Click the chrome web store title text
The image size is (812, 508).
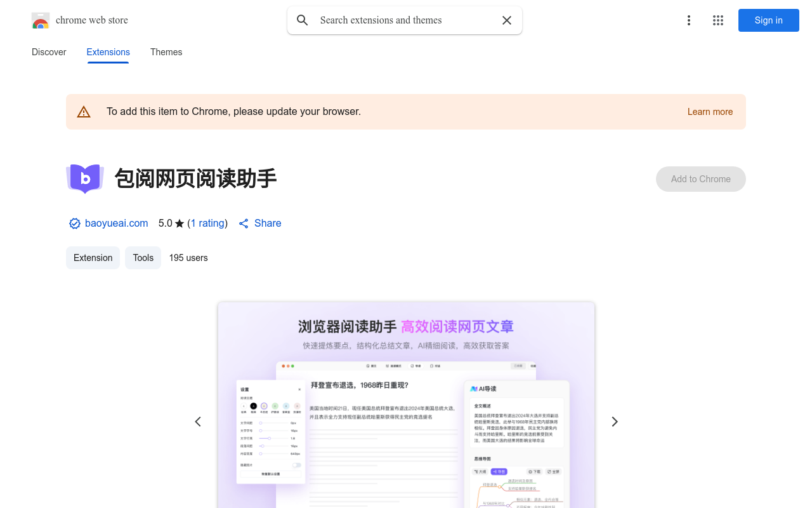pos(92,20)
